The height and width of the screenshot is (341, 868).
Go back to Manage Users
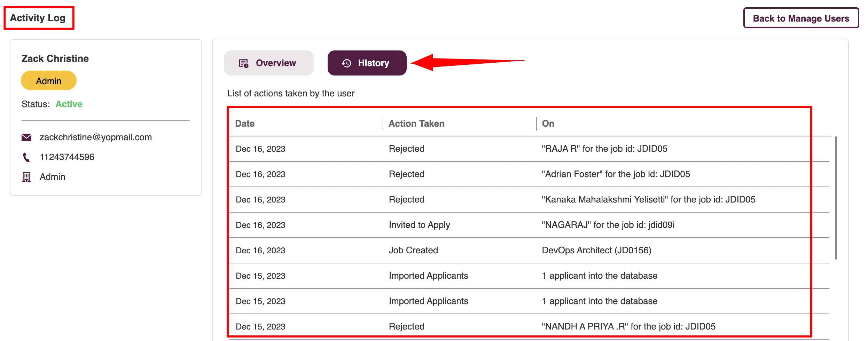click(x=801, y=18)
